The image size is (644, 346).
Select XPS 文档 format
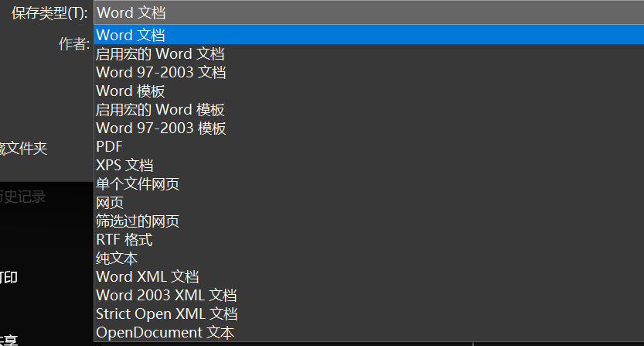coord(369,165)
